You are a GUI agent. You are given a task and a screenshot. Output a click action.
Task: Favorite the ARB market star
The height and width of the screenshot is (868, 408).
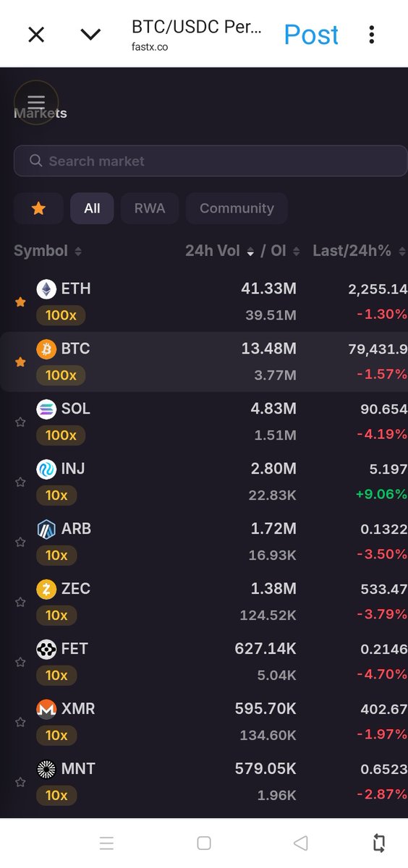(20, 542)
